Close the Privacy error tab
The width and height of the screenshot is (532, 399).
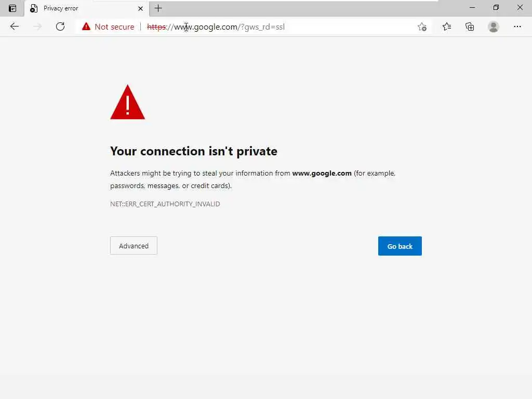[x=140, y=8]
